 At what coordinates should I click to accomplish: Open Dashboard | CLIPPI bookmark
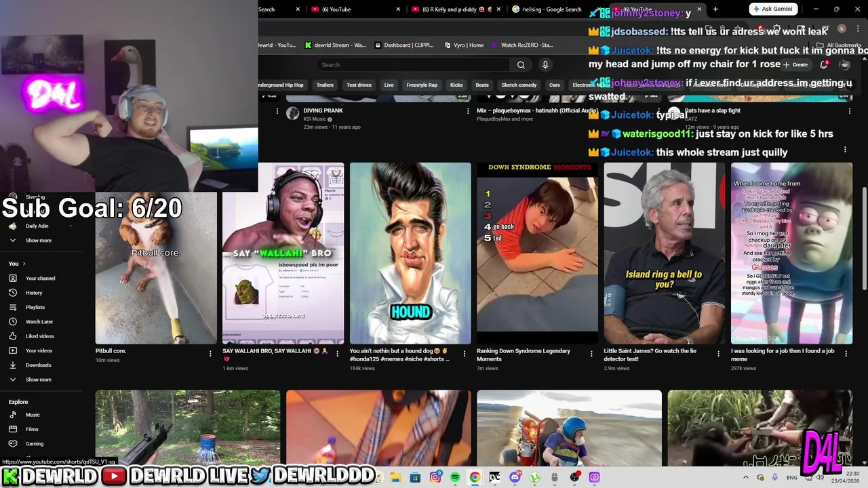pyautogui.click(x=403, y=45)
